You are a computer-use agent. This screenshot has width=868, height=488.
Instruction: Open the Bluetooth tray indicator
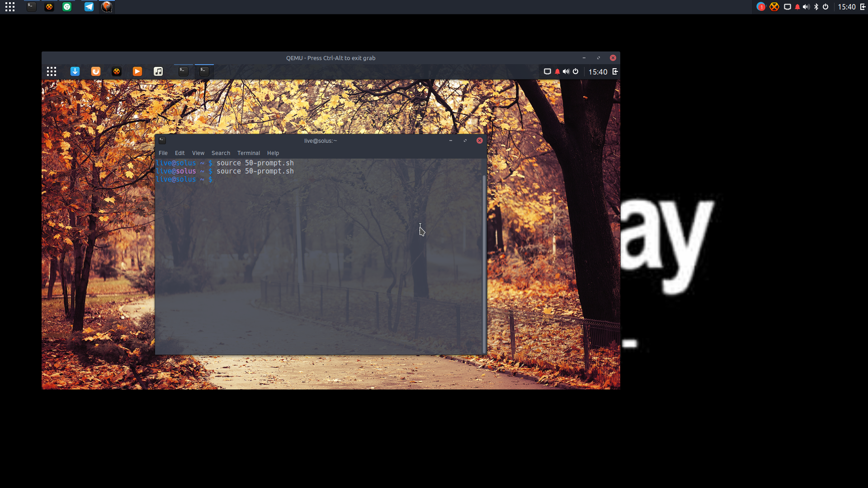tap(816, 7)
